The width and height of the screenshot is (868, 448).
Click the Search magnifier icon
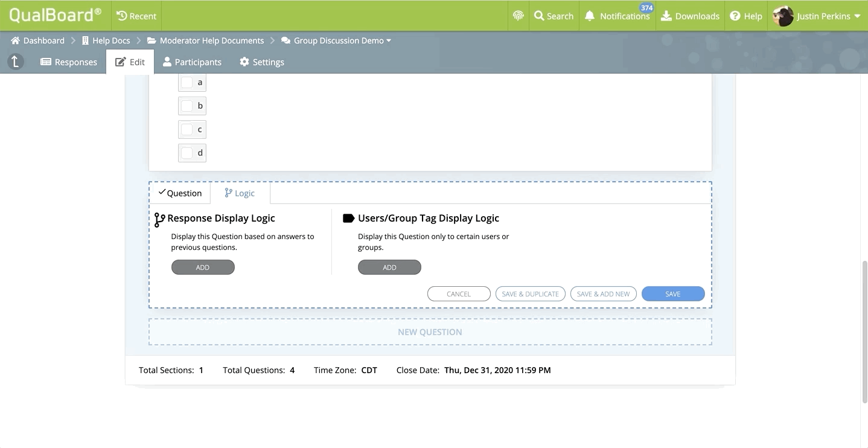point(539,16)
